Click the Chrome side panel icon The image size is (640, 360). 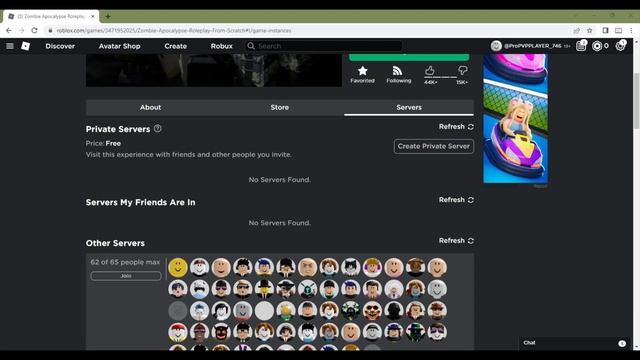[x=605, y=31]
